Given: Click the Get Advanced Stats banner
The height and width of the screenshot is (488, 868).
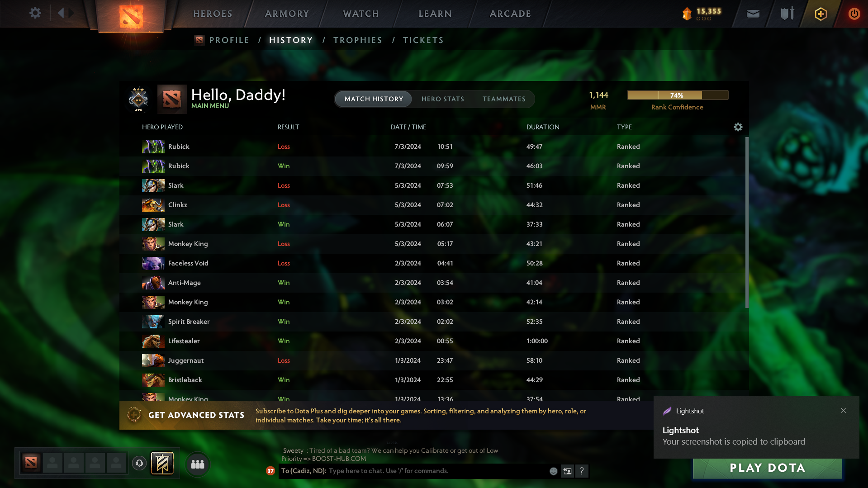Looking at the screenshot, I should (x=385, y=415).
